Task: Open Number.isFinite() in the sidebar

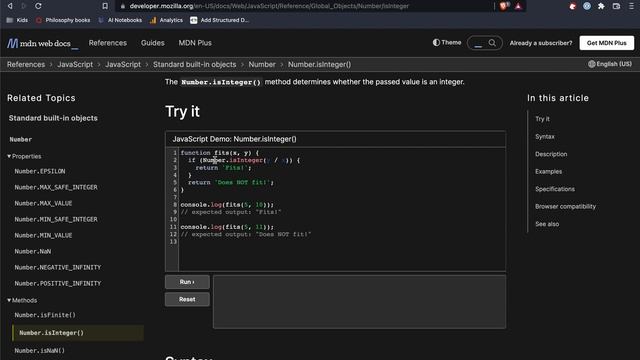Action: pyautogui.click(x=45, y=315)
